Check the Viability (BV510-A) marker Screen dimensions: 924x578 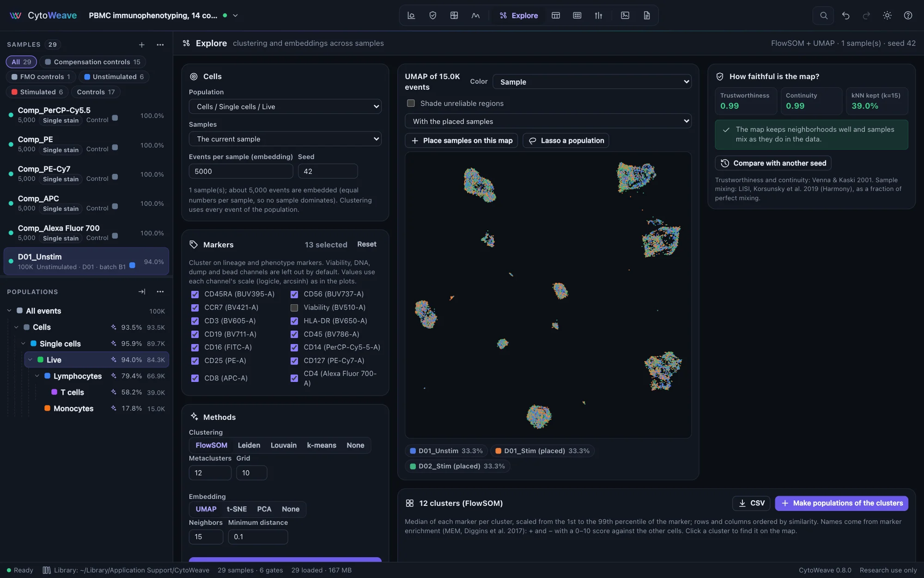point(294,307)
